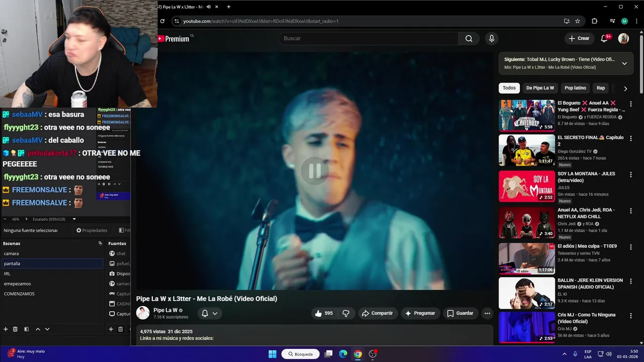Screen dimensions: 644x362
Task: Mute the tab via speaker icon
Action: pos(208,7)
